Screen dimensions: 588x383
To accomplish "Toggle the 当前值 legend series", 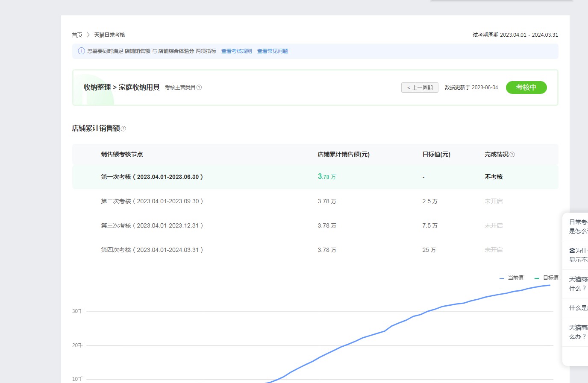I will 512,278.
